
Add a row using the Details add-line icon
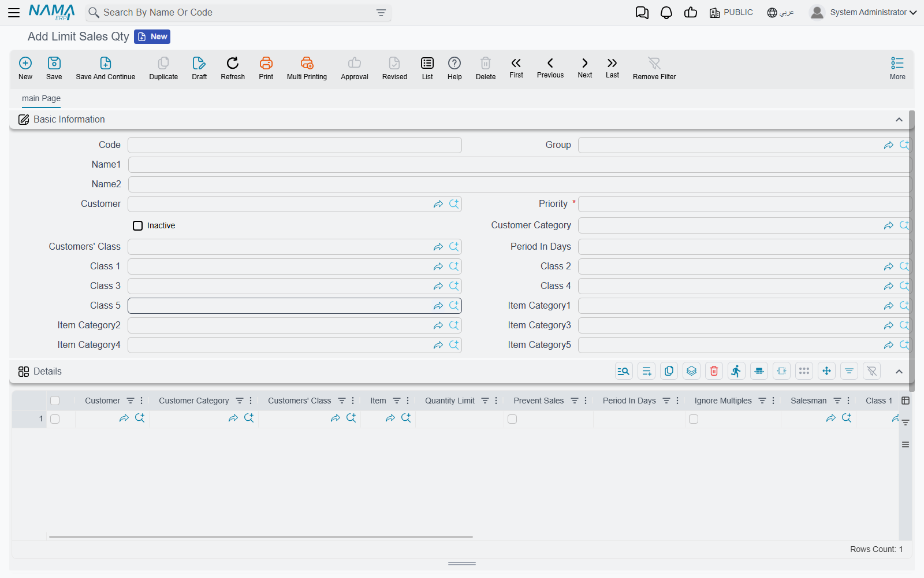click(x=646, y=371)
